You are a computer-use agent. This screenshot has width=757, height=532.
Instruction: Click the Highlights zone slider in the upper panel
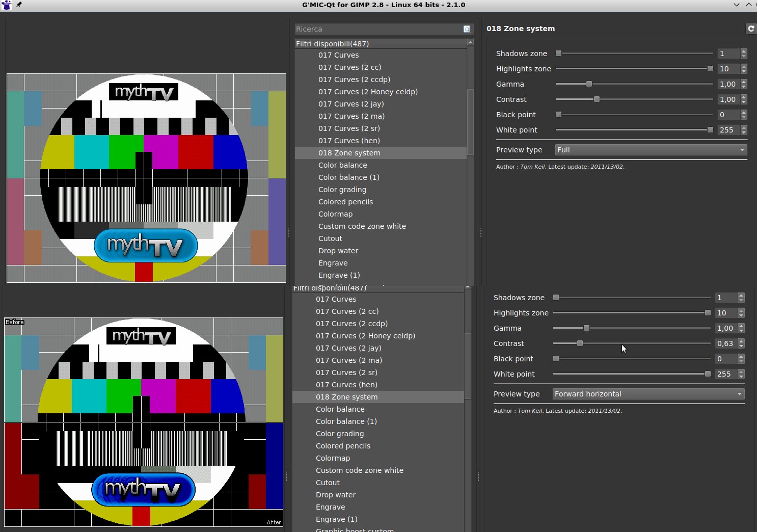click(x=634, y=69)
